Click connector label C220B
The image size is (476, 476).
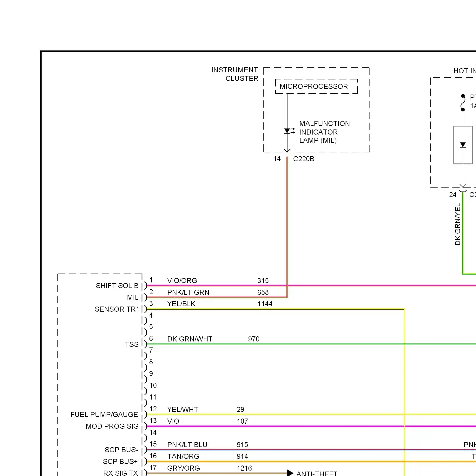coord(304,159)
